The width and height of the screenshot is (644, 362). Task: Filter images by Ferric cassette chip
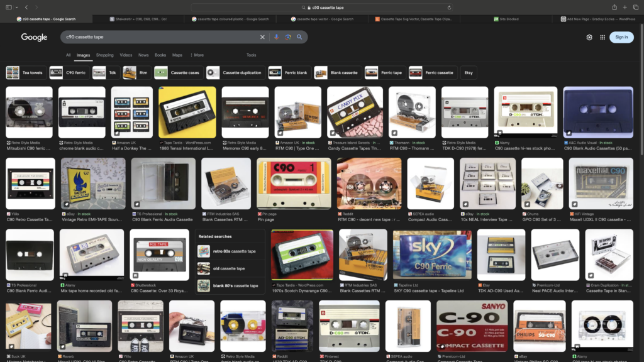click(433, 73)
